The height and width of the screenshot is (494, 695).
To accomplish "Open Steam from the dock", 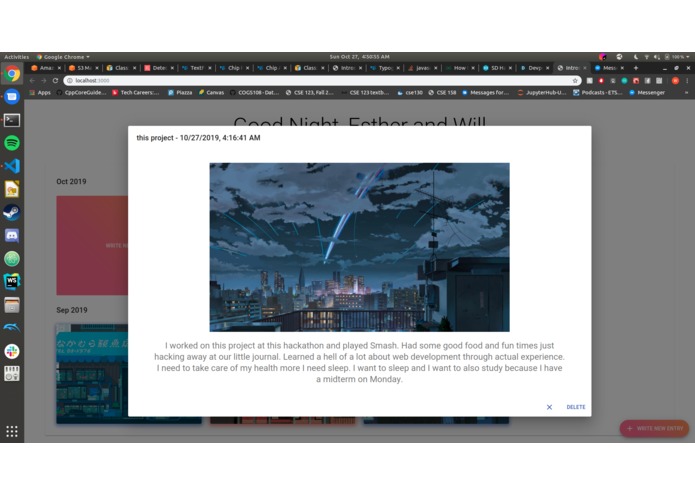I will point(12,213).
